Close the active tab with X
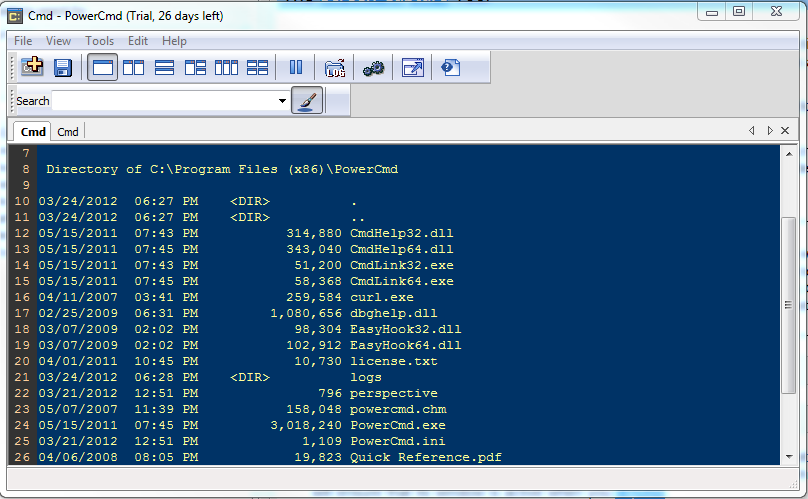The image size is (808, 499). [785, 130]
